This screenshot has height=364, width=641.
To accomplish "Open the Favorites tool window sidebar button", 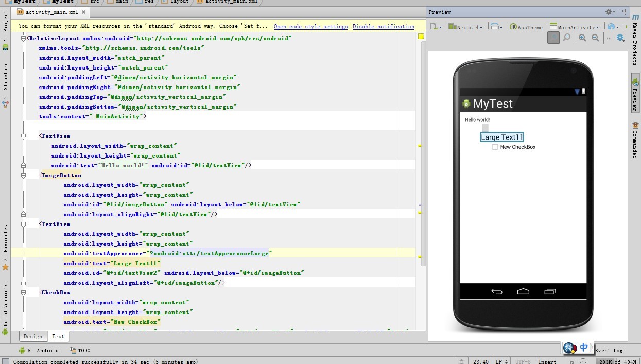I will pyautogui.click(x=5, y=248).
